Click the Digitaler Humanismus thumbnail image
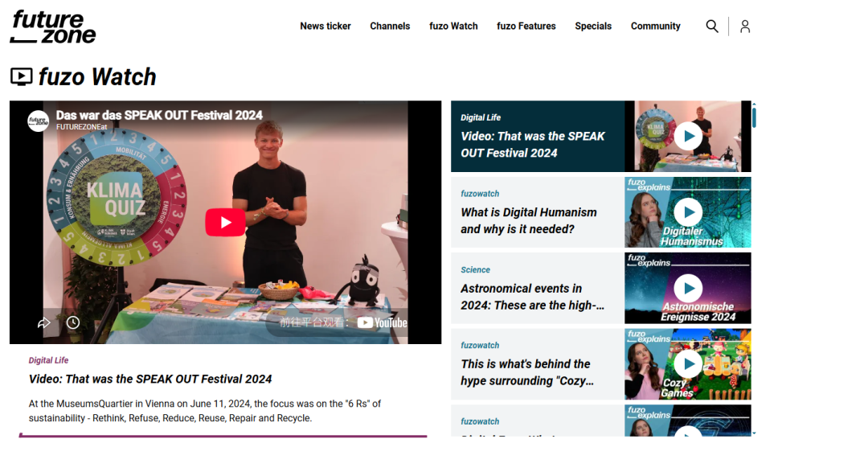Viewport: 868px width, 476px height. click(687, 212)
